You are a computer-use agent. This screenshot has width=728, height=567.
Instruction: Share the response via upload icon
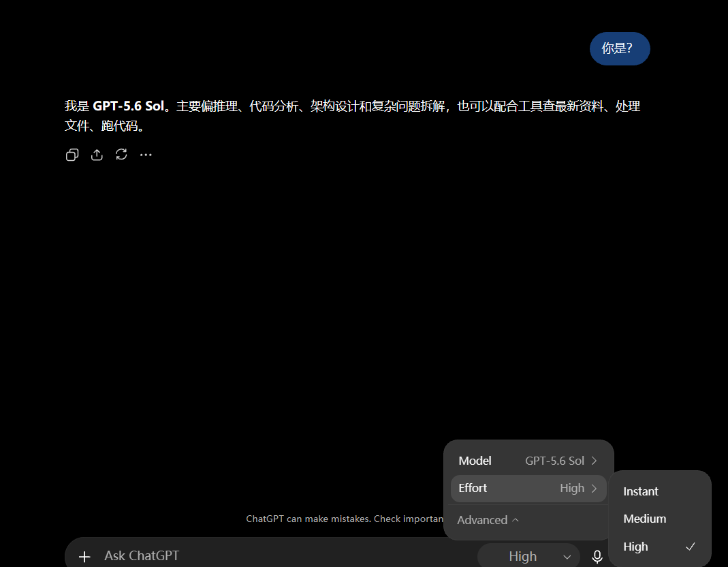97,155
